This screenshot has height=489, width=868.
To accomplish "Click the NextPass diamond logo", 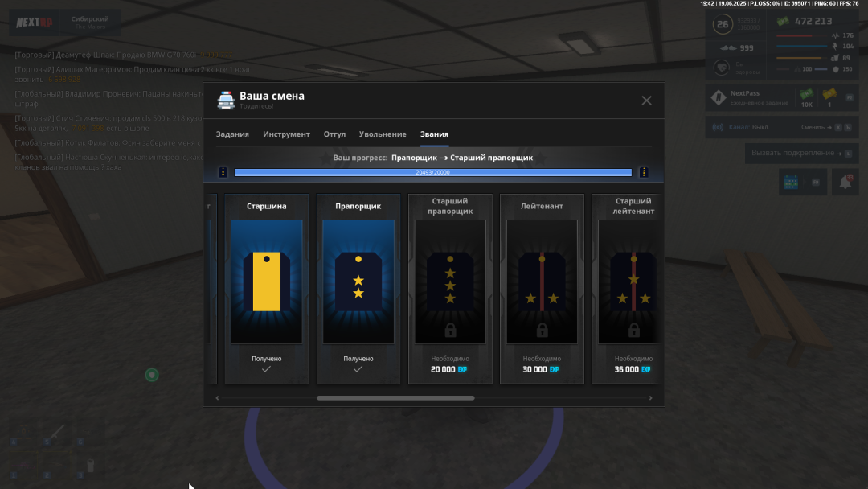I will pos(719,97).
